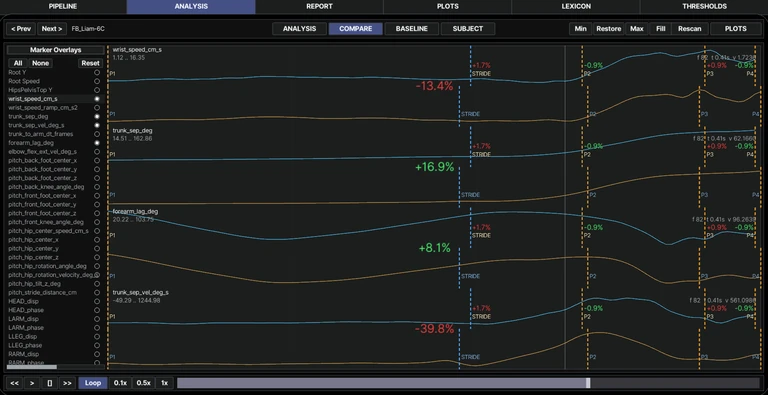Click the playback timeline scrubber handle
Screen dimensions: 768x395
tap(588, 383)
